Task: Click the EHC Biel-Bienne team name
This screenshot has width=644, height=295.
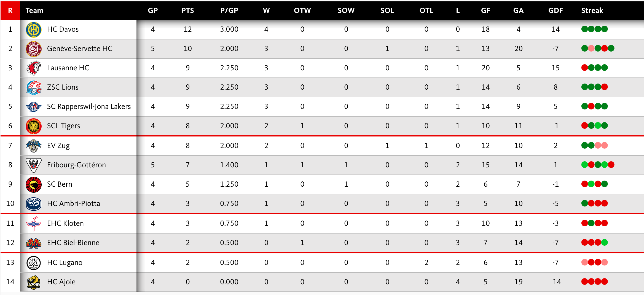Action: tap(73, 243)
